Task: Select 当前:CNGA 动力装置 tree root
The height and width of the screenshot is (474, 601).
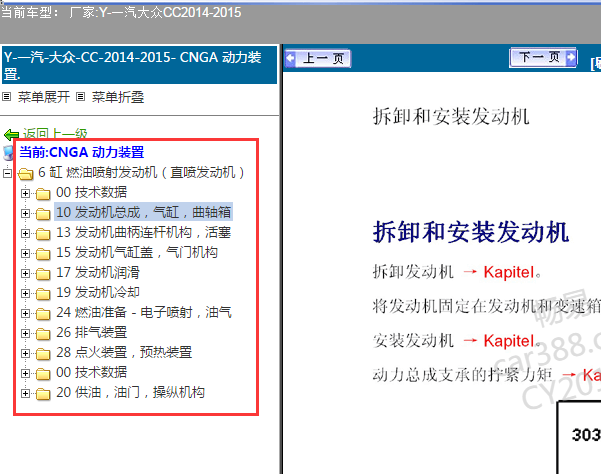Action: (82, 153)
